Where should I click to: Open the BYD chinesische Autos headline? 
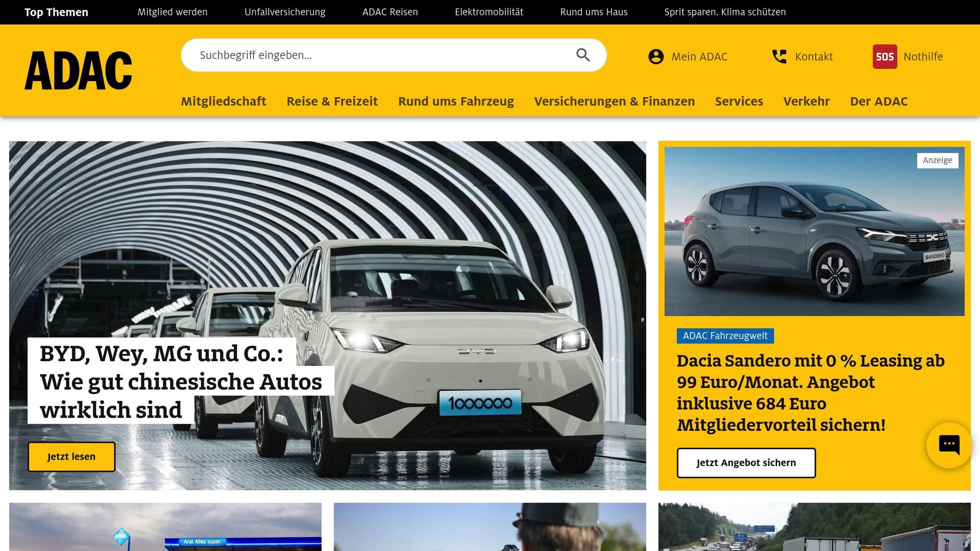(x=181, y=381)
